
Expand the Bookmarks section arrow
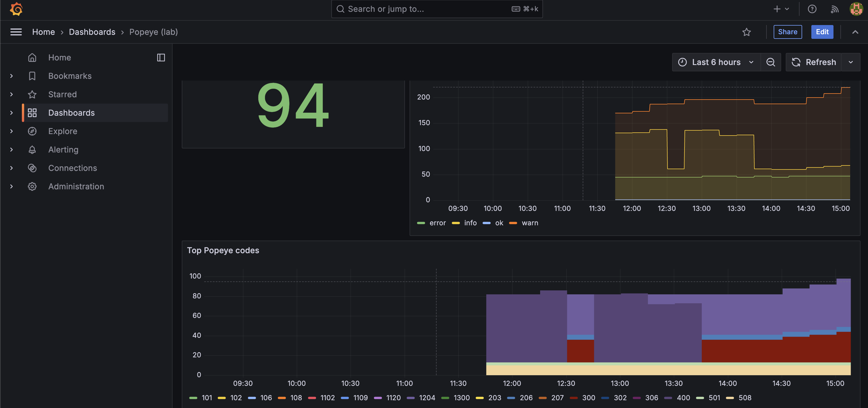click(12, 76)
